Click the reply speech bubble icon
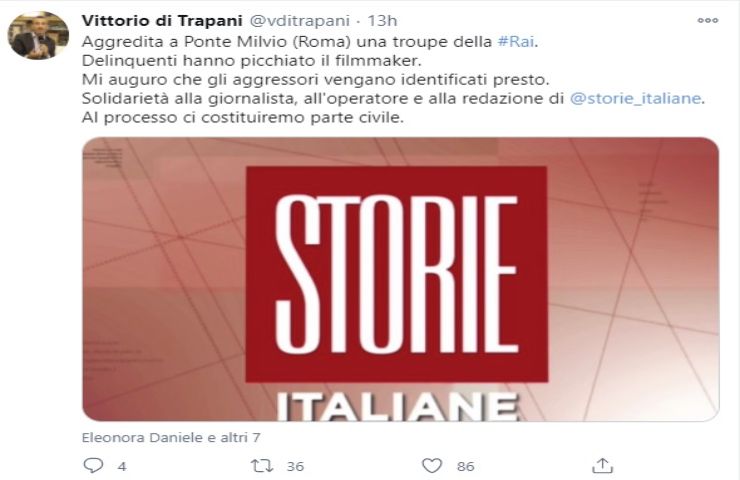Image resolution: width=740 pixels, height=480 pixels. (x=93, y=465)
